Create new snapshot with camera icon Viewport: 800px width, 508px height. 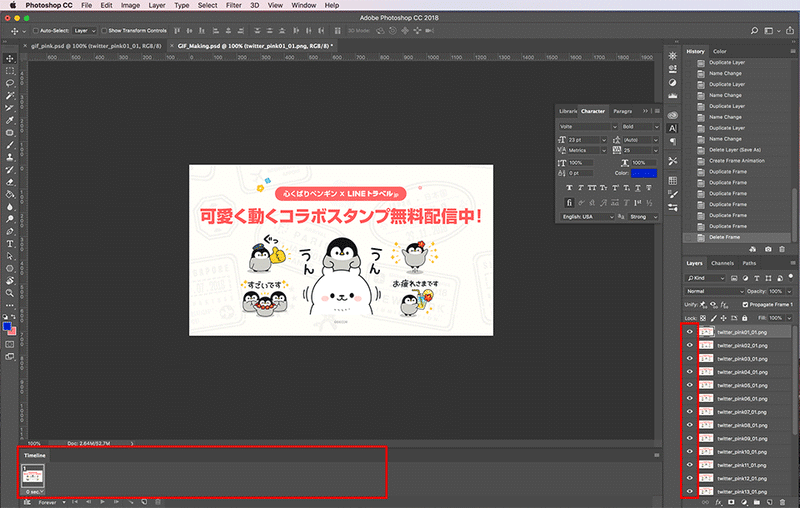[x=768, y=249]
